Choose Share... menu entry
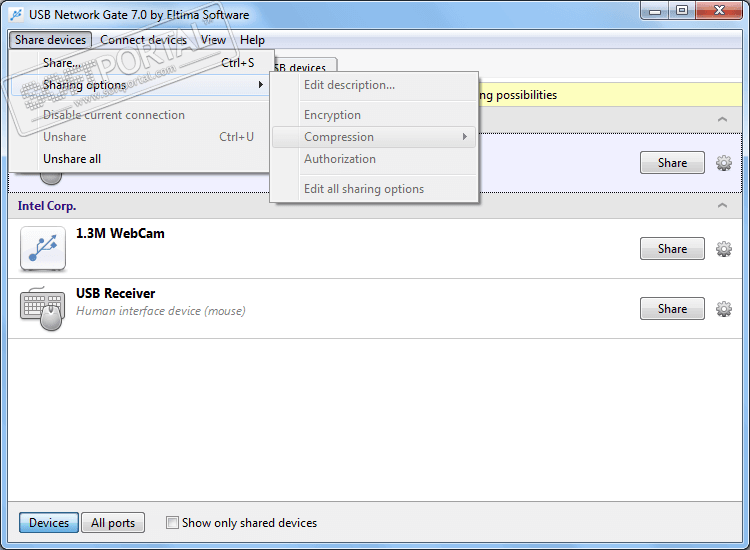This screenshot has height=550, width=750. coord(140,63)
